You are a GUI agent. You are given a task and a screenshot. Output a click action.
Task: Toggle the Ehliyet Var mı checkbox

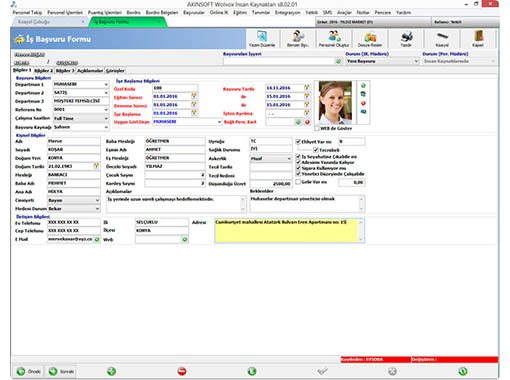298,141
